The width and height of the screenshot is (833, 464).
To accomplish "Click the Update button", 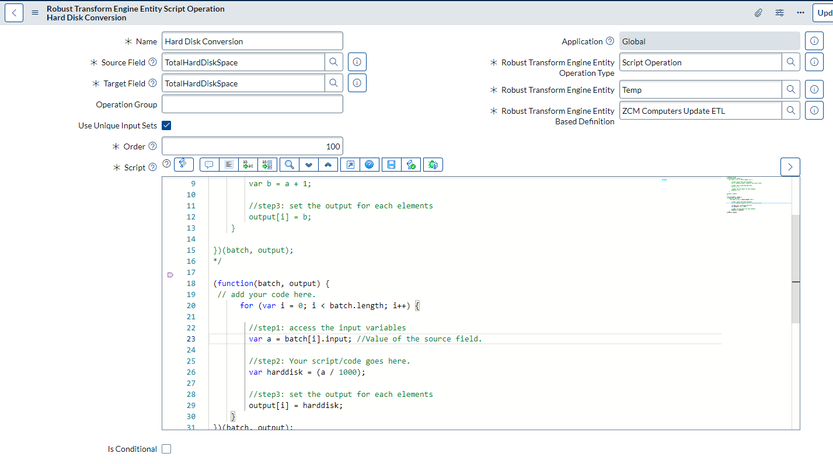I will (x=823, y=13).
